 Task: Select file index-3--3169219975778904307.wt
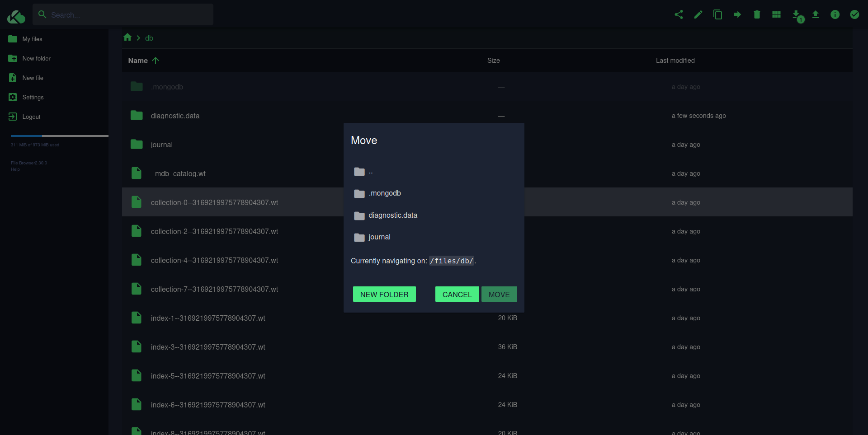pos(208,347)
